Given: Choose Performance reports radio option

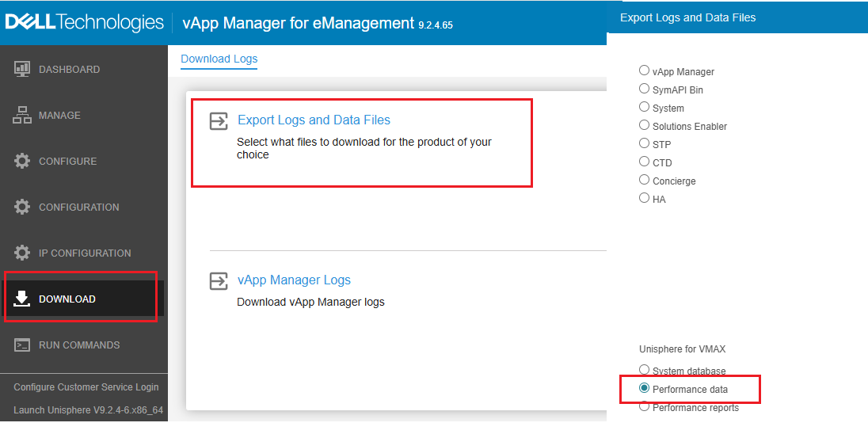Looking at the screenshot, I should click(644, 406).
